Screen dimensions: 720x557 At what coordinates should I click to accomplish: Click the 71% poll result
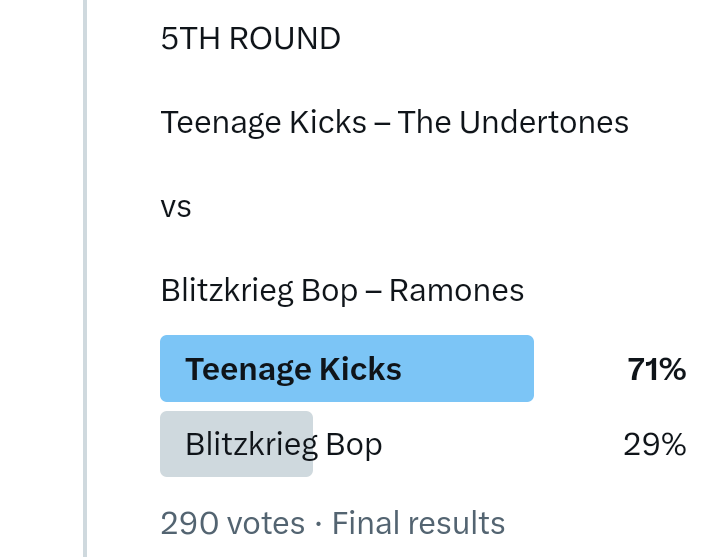(x=656, y=370)
